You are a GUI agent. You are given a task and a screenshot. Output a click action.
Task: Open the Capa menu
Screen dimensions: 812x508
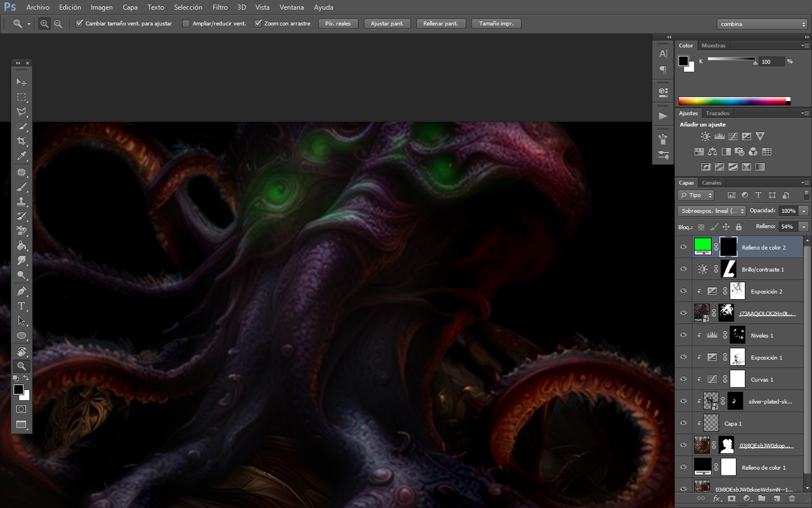pos(130,8)
